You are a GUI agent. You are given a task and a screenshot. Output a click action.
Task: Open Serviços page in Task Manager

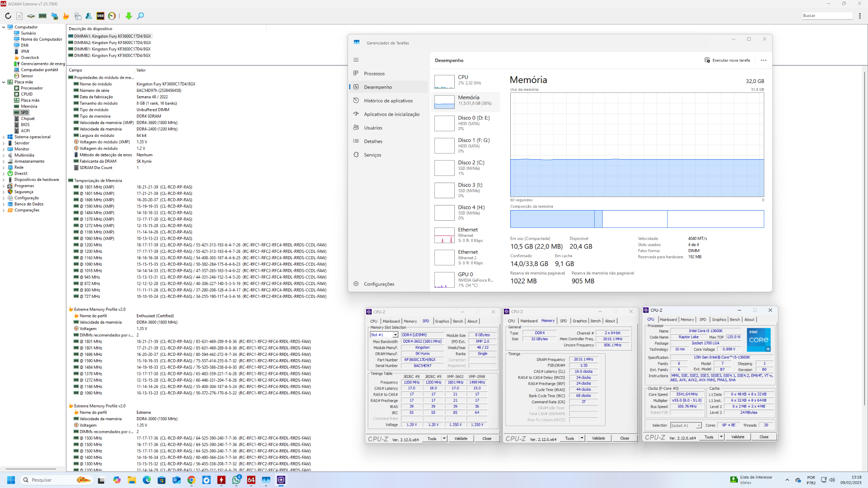[x=373, y=155]
